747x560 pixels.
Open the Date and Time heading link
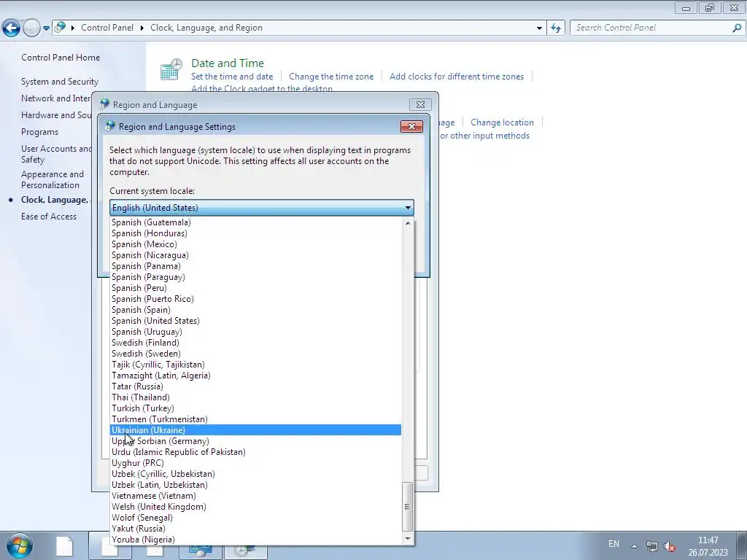click(x=228, y=63)
